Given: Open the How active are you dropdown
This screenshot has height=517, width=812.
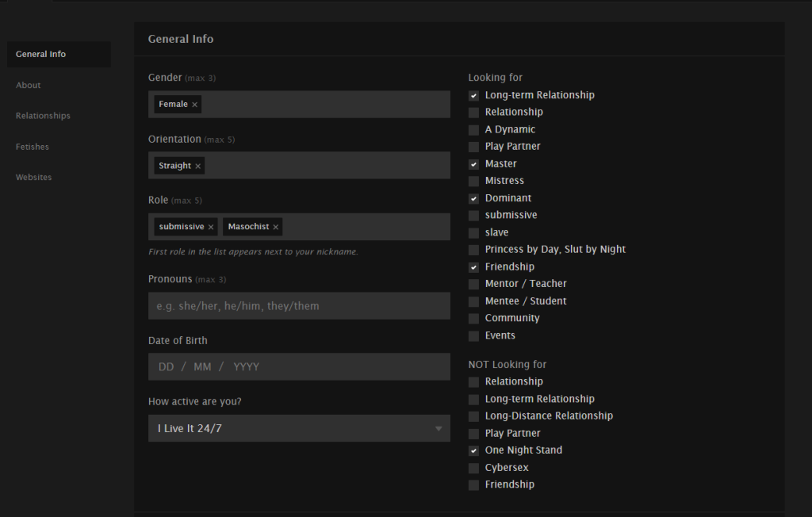Looking at the screenshot, I should [299, 428].
